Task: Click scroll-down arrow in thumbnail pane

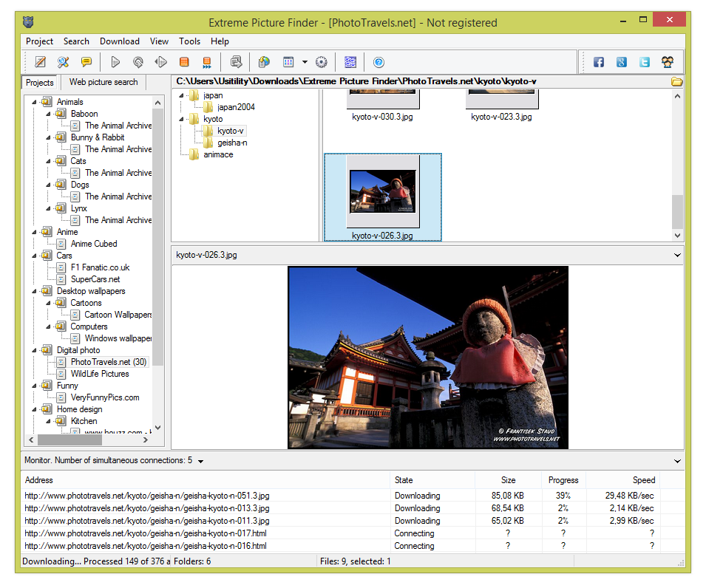Action: click(677, 236)
